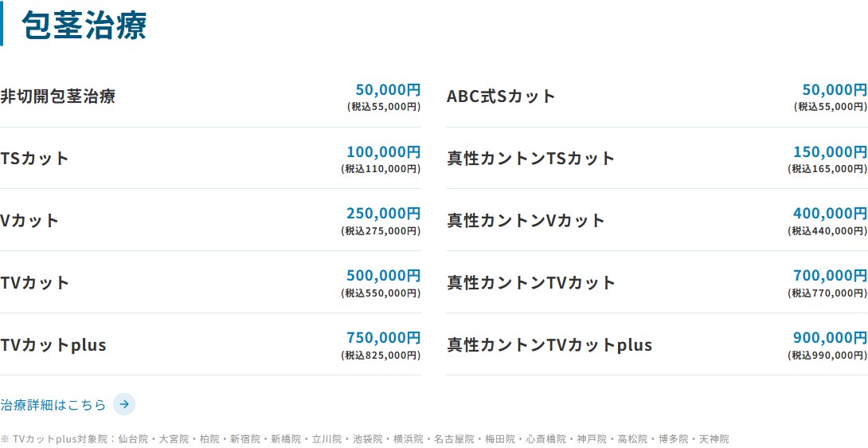Click the 500,000円 price

[384, 276]
